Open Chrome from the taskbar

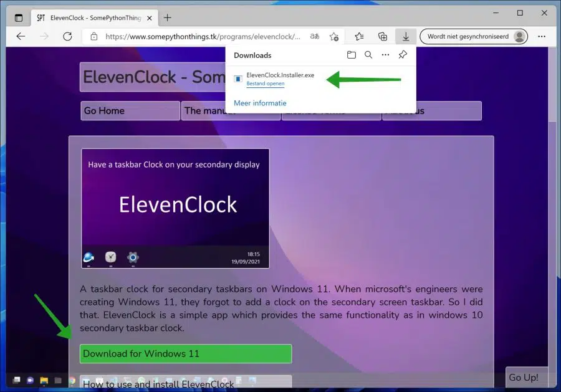pos(72,381)
